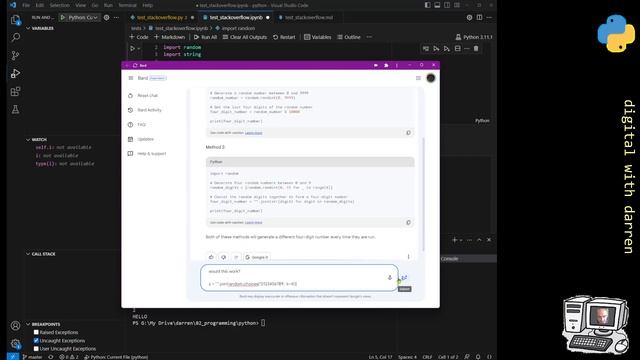Copy the first code block in Bard

(408, 133)
